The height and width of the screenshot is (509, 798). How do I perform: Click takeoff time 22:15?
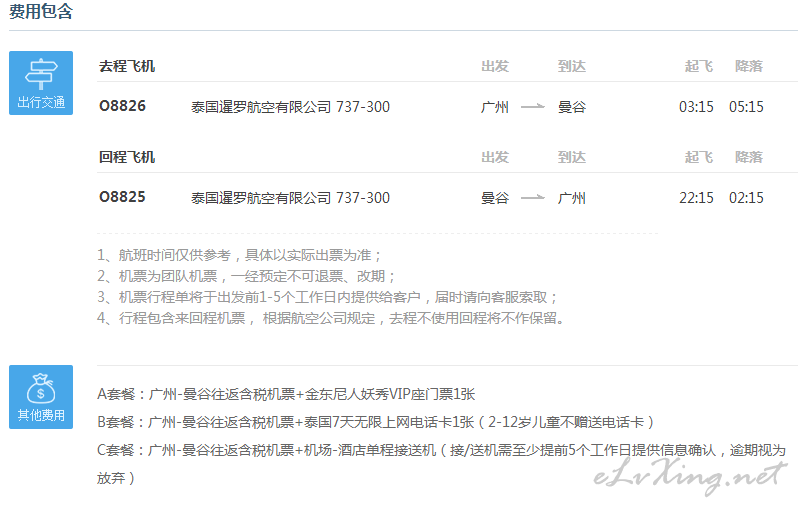pos(696,197)
